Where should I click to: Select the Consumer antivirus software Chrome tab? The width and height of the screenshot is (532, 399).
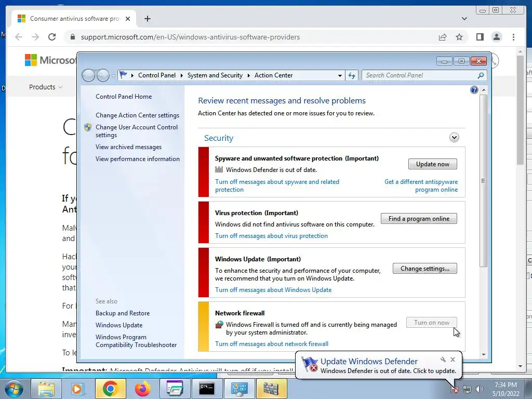pyautogui.click(x=74, y=19)
